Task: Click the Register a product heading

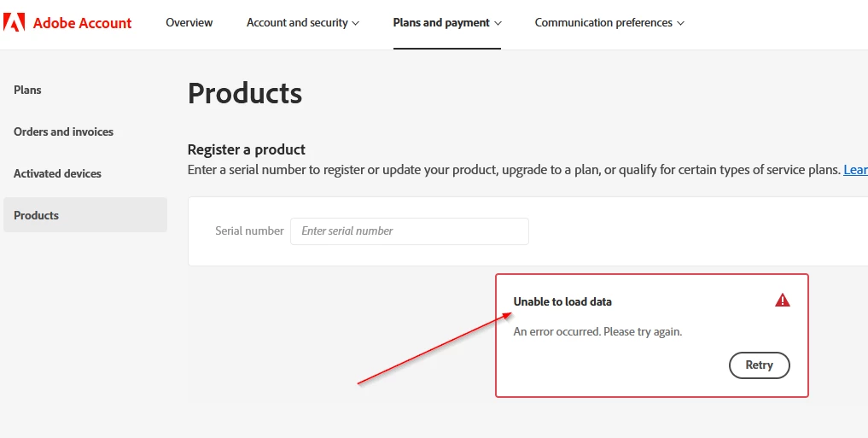Action: click(x=247, y=149)
